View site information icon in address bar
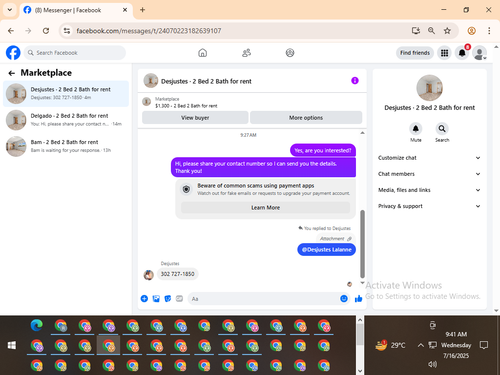The width and height of the screenshot is (500, 375). [x=67, y=31]
